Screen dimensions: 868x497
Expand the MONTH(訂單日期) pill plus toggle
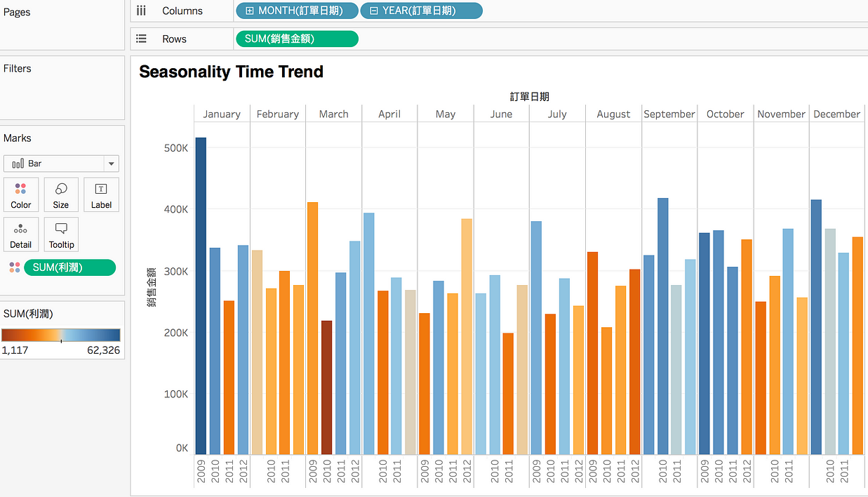click(x=250, y=11)
